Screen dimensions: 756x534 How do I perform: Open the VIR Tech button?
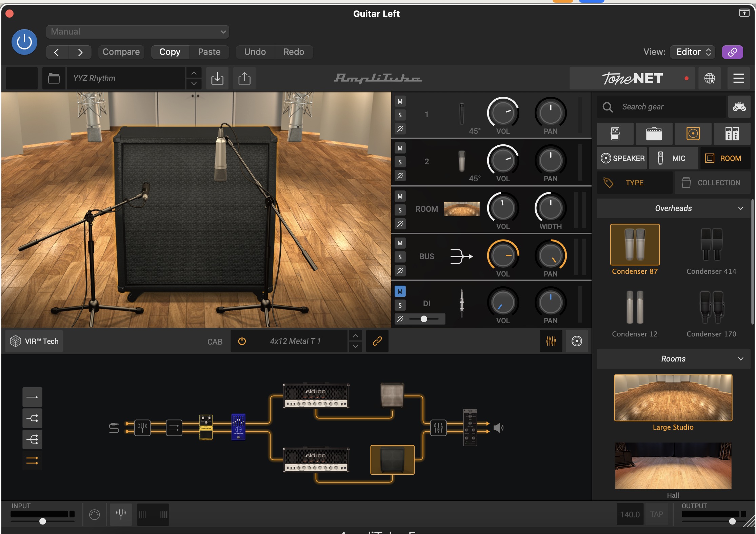34,341
